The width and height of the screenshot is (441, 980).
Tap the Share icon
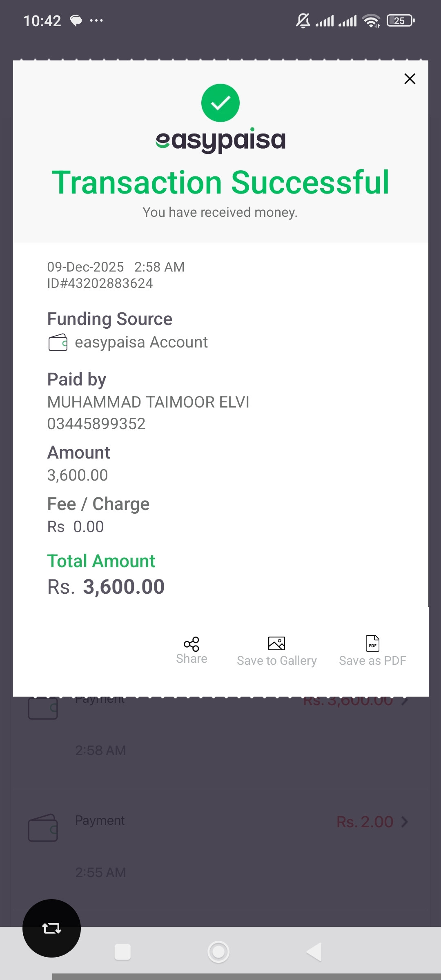click(192, 644)
